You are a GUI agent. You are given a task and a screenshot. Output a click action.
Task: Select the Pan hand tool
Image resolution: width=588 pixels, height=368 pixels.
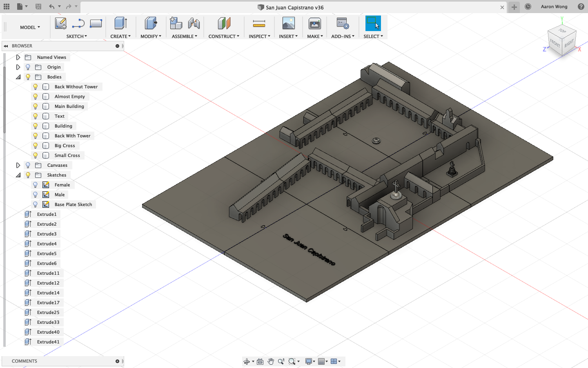point(271,361)
